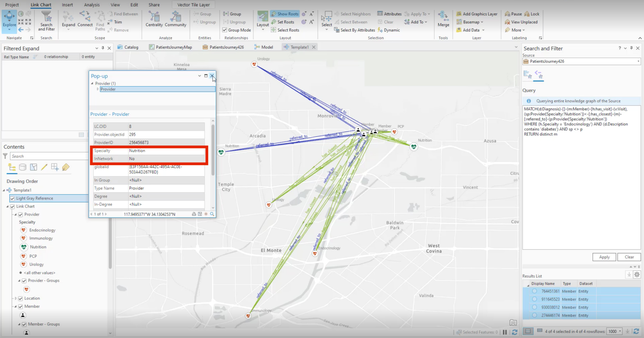This screenshot has width=644, height=338.
Task: Click the Results List settings gear
Action: coord(636,275)
